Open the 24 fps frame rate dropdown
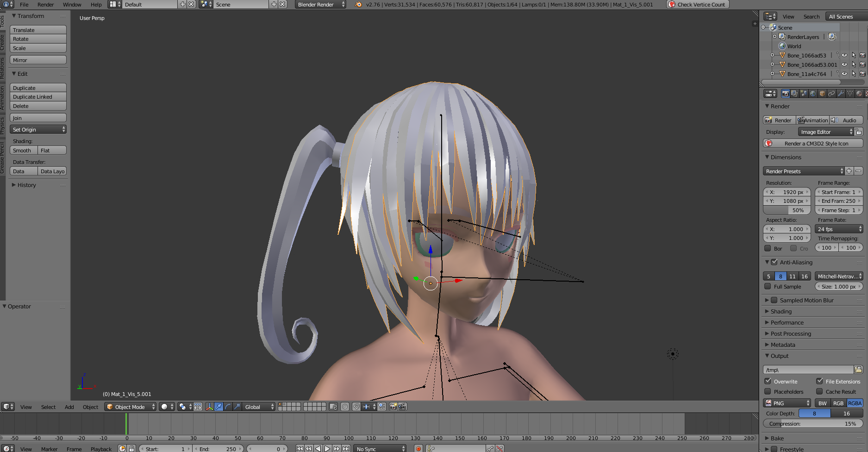Screen dimensions: 868x452 click(x=839, y=229)
